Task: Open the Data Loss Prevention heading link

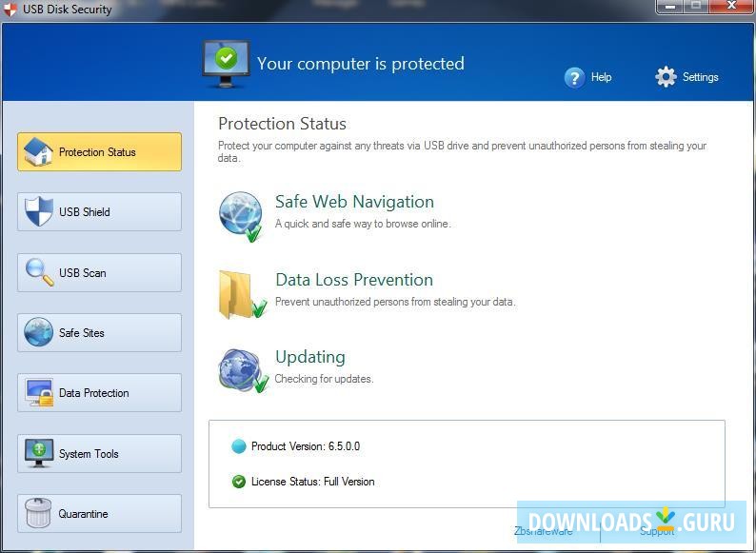Action: 354,280
